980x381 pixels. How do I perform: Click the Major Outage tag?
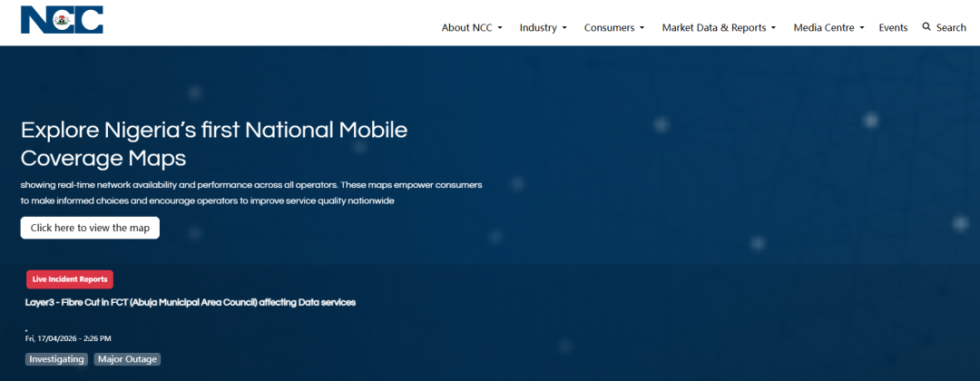point(128,359)
